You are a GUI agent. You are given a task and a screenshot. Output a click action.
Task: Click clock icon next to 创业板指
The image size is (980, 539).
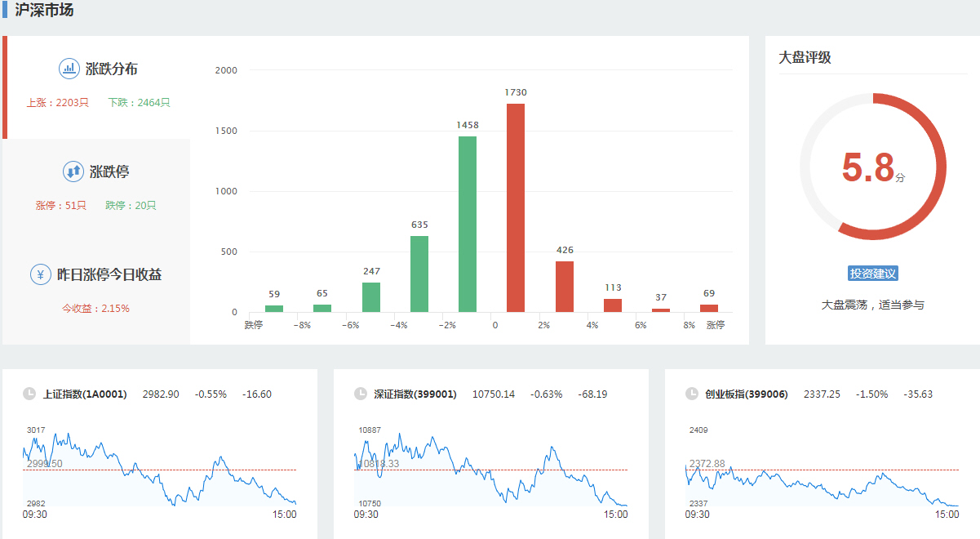[x=692, y=394]
